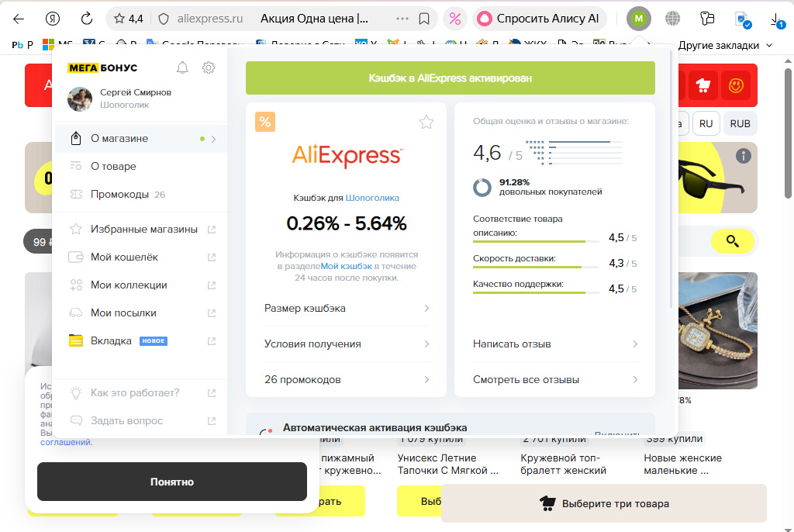Click external-link icon beside Мои коллекции
Screen dimensions: 794x532
coord(212,285)
